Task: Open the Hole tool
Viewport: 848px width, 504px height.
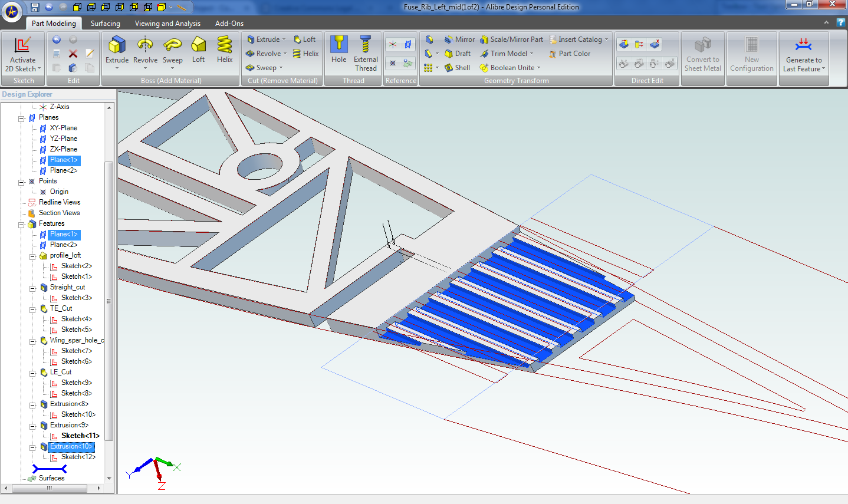Action: click(x=338, y=46)
